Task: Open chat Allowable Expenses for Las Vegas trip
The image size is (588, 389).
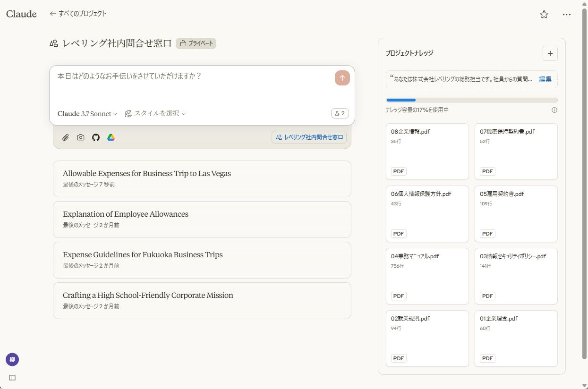Action: 202,178
